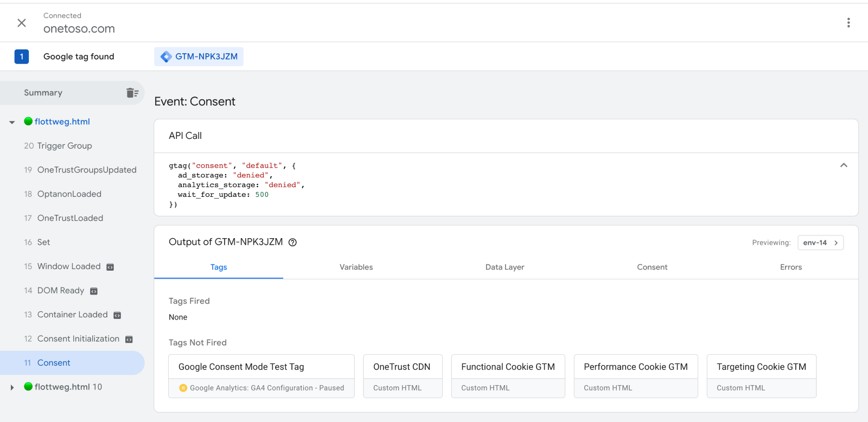Select the OneTrustGroupsUpdated event

pos(87,170)
